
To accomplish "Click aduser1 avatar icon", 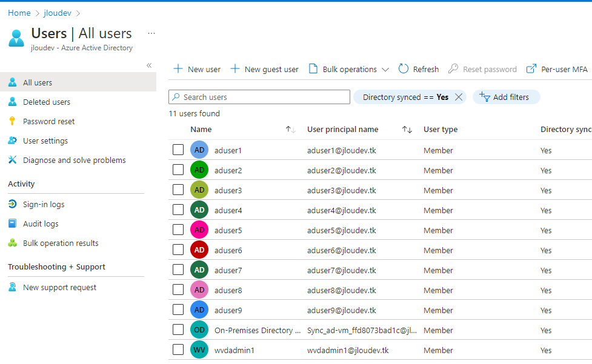I will pos(199,150).
